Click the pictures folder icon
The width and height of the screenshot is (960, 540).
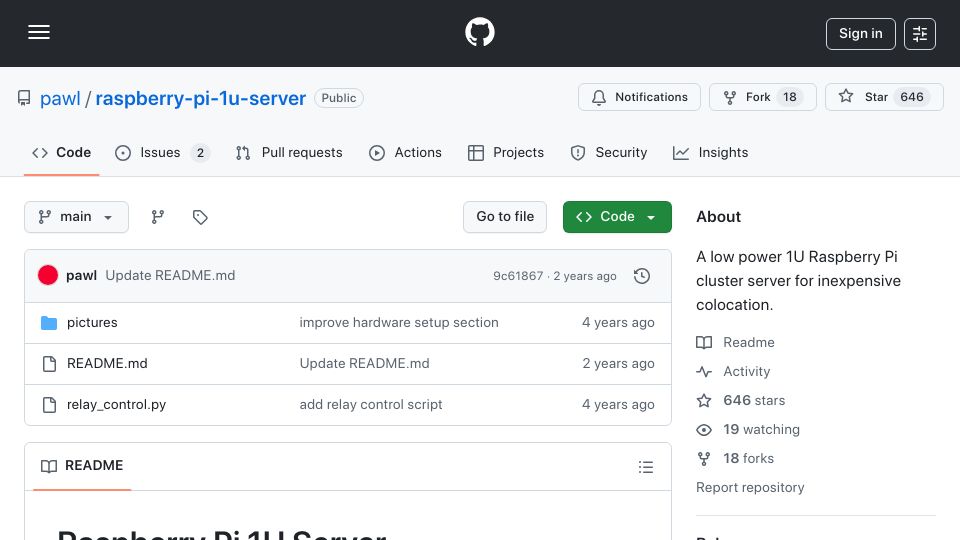pyautogui.click(x=49, y=323)
